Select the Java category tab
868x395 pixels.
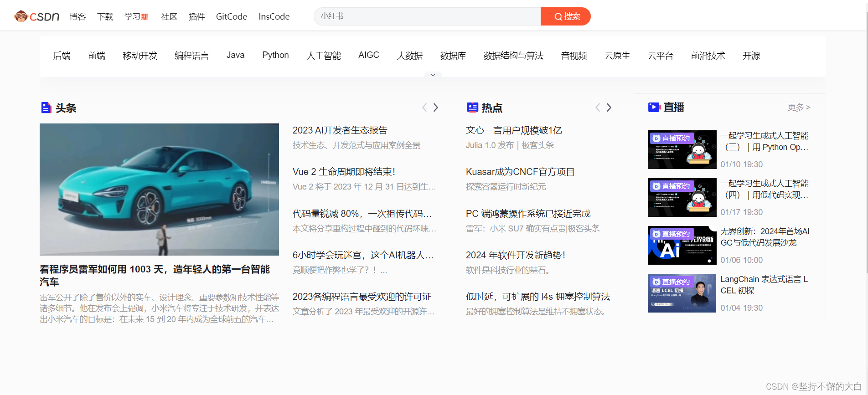pyautogui.click(x=235, y=55)
